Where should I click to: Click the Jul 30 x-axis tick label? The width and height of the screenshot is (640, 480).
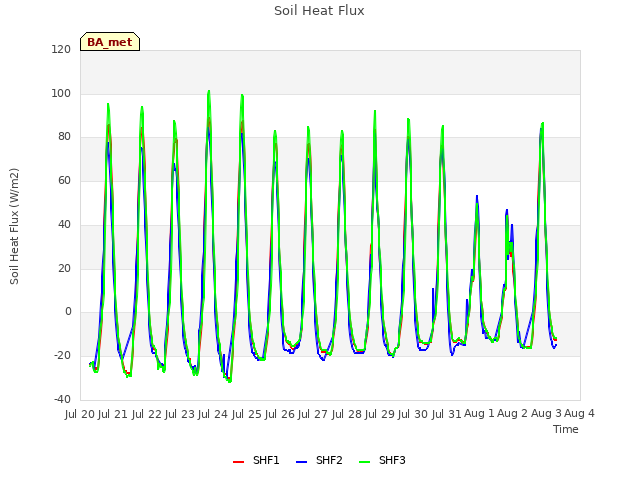tap(413, 414)
